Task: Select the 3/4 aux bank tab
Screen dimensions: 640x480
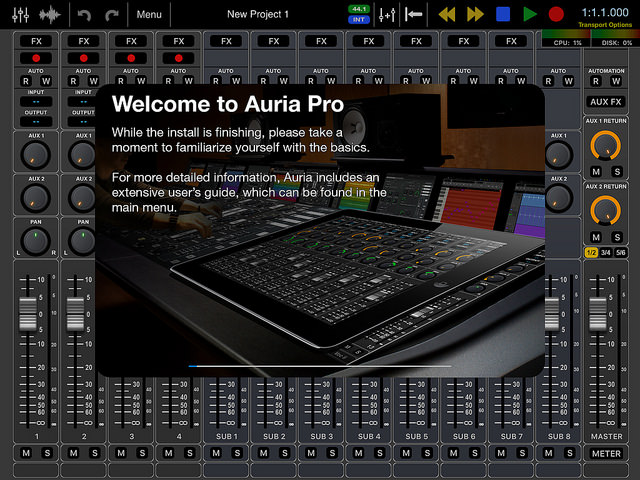Action: click(x=606, y=253)
